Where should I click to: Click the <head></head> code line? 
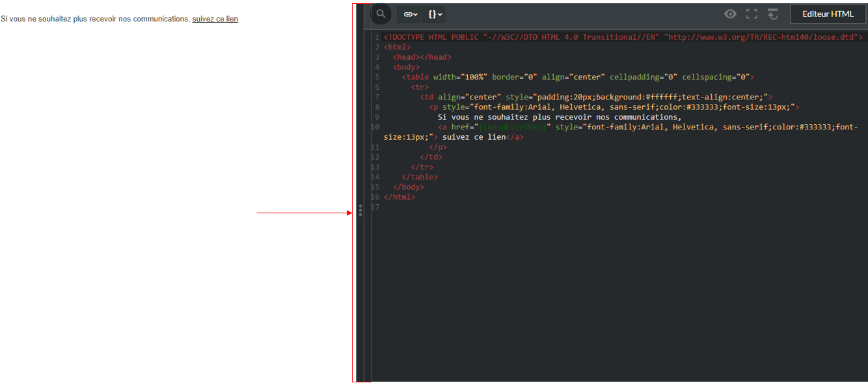click(422, 57)
